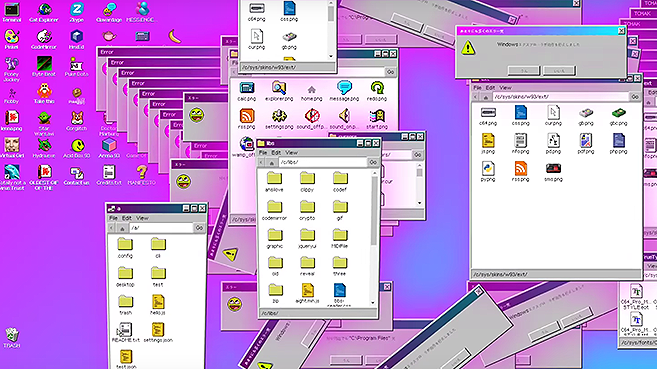Click left button in Windows warning dialog
The image size is (657, 369).
[x=524, y=71]
